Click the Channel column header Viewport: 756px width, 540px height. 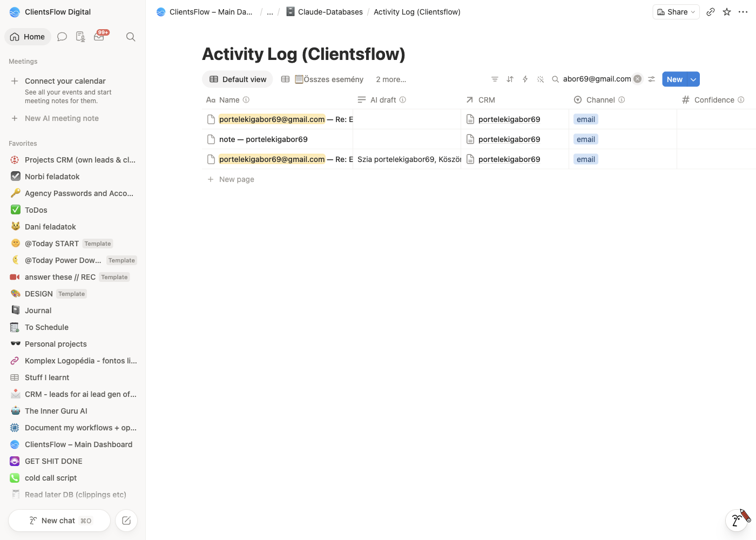pos(623,100)
